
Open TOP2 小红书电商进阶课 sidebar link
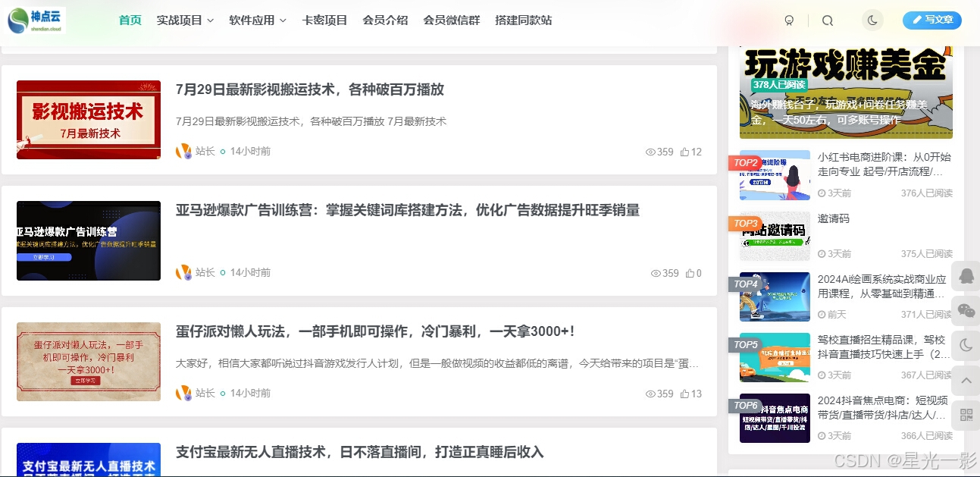(885, 165)
